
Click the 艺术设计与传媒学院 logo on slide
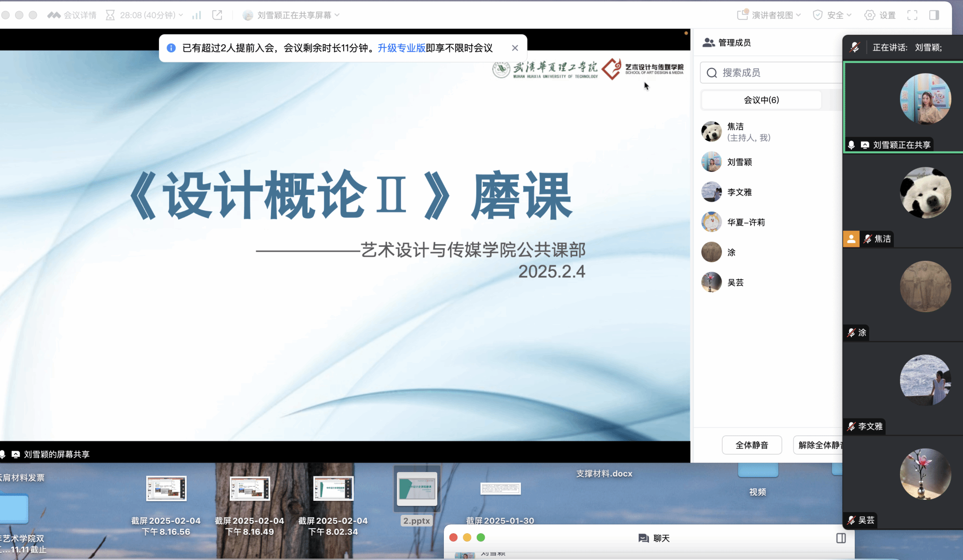coord(643,69)
